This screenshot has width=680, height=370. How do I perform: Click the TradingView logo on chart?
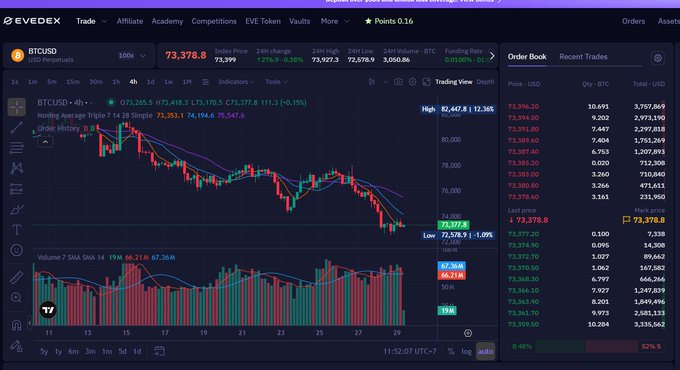[48, 310]
